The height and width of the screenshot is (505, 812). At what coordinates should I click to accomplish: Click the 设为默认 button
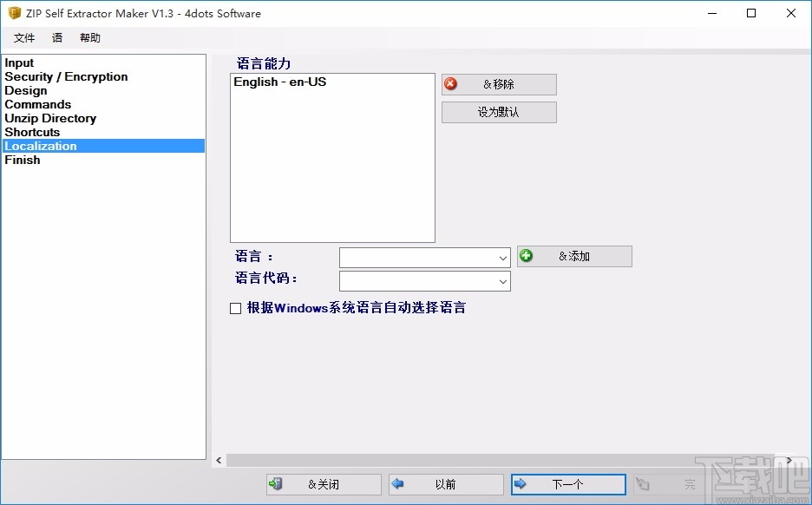click(499, 112)
